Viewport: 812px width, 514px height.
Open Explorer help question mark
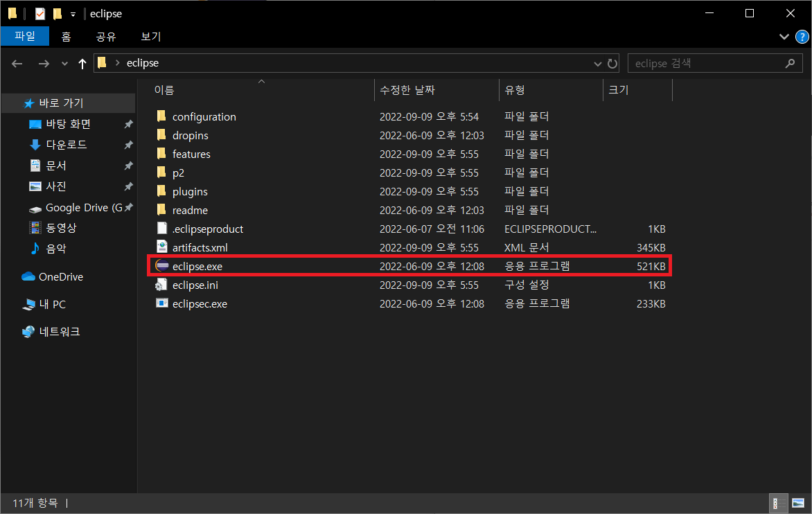click(x=802, y=37)
